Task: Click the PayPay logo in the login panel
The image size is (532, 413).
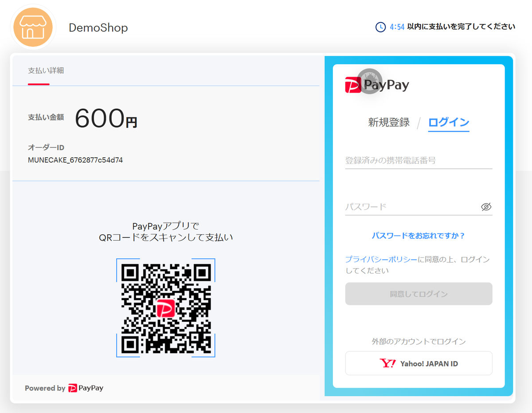Action: pos(377,85)
